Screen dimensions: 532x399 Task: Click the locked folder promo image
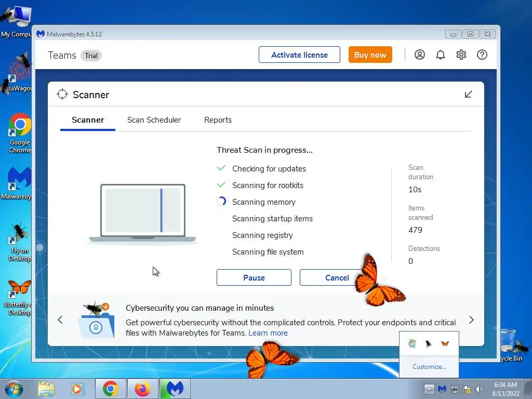click(96, 321)
